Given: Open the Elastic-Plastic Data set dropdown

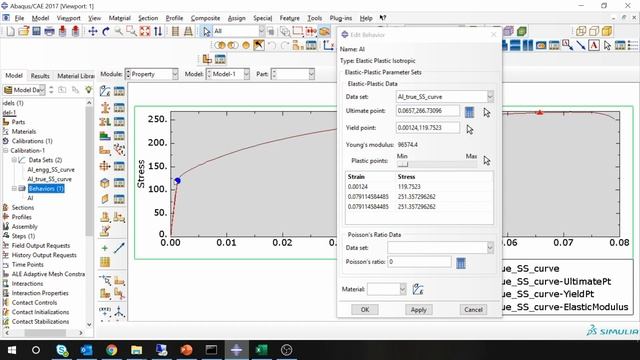Looking at the screenshot, I should coord(445,97).
